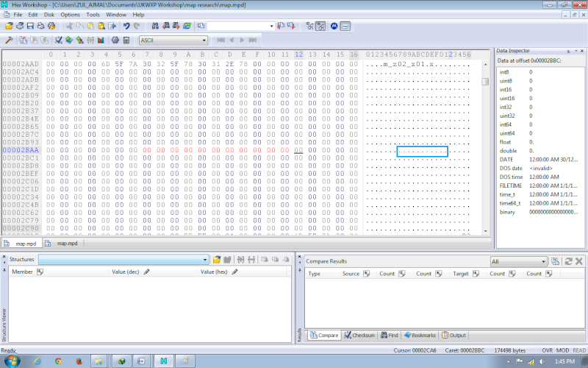Click the Go forward red arrow icon

(291, 26)
